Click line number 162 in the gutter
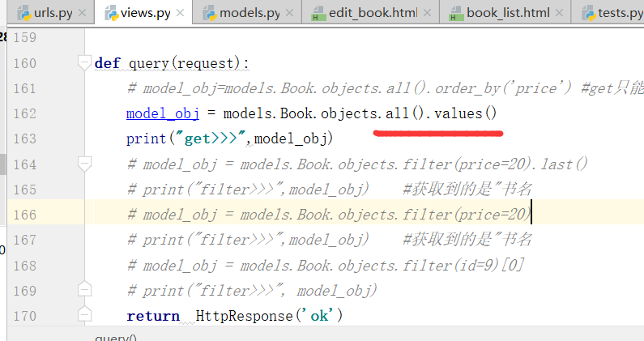The height and width of the screenshot is (341, 644). (24, 113)
